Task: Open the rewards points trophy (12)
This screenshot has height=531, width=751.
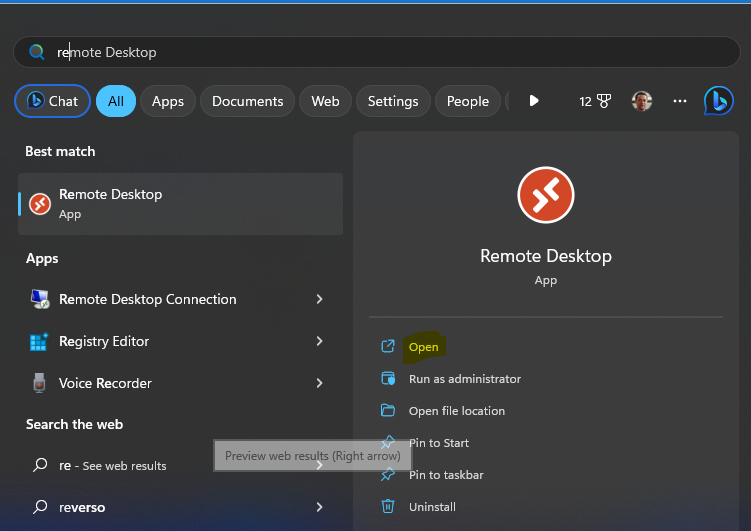Action: pos(595,101)
